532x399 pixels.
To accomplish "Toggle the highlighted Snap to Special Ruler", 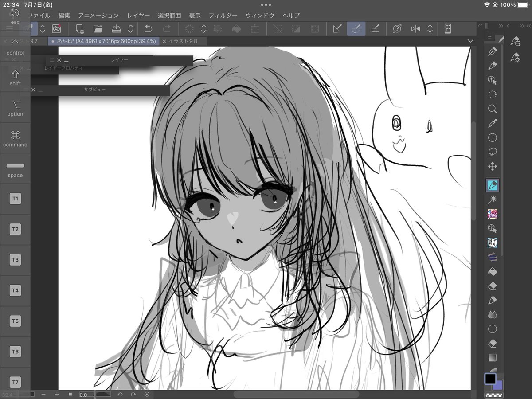I will point(356,29).
